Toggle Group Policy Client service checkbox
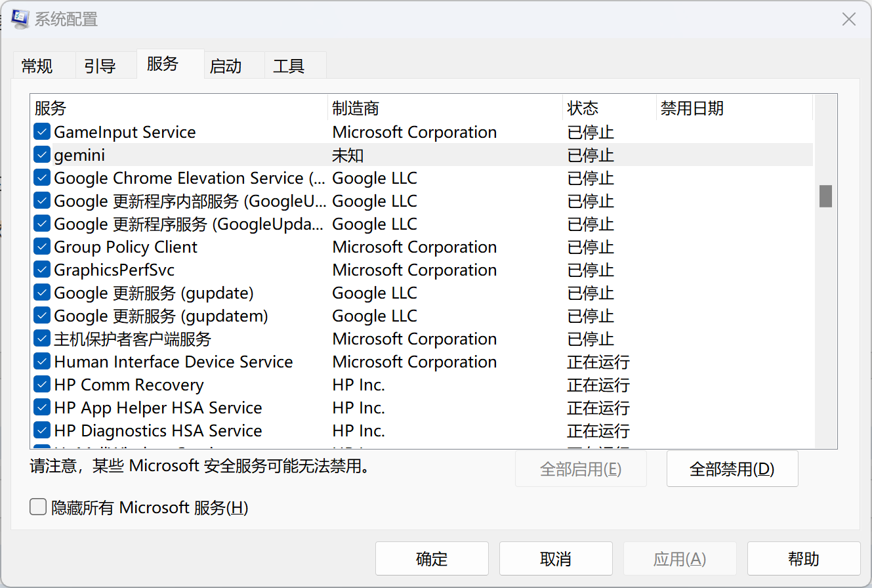The height and width of the screenshot is (588, 872). (x=43, y=247)
